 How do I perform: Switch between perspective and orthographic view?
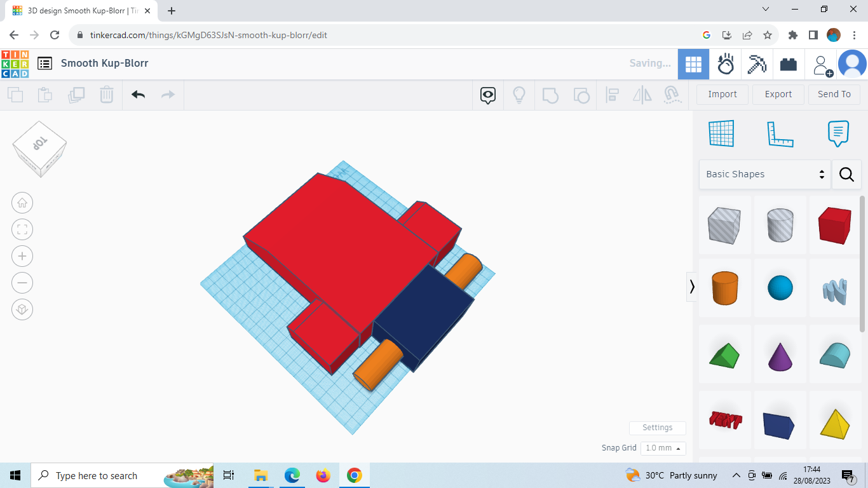22,309
